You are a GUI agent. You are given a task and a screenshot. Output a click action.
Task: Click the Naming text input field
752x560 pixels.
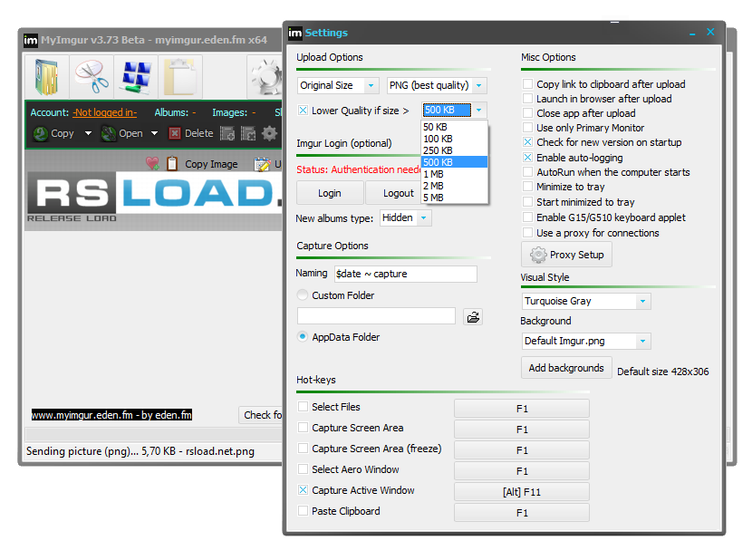coord(405,274)
